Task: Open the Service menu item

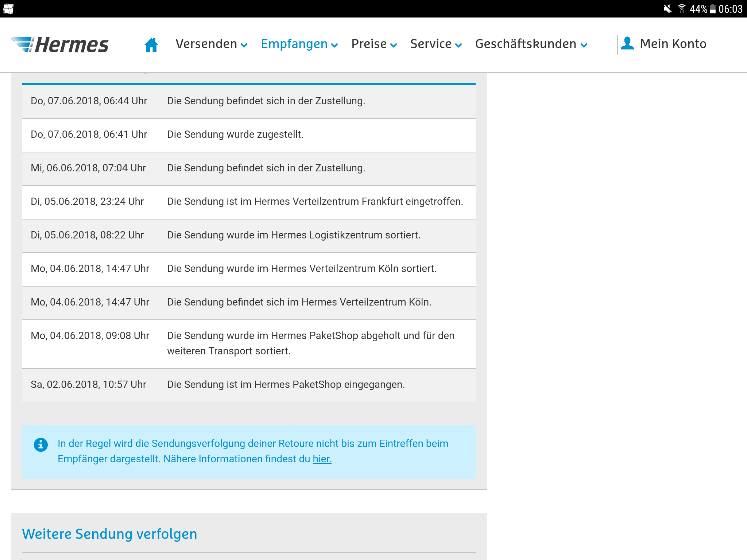Action: [431, 44]
